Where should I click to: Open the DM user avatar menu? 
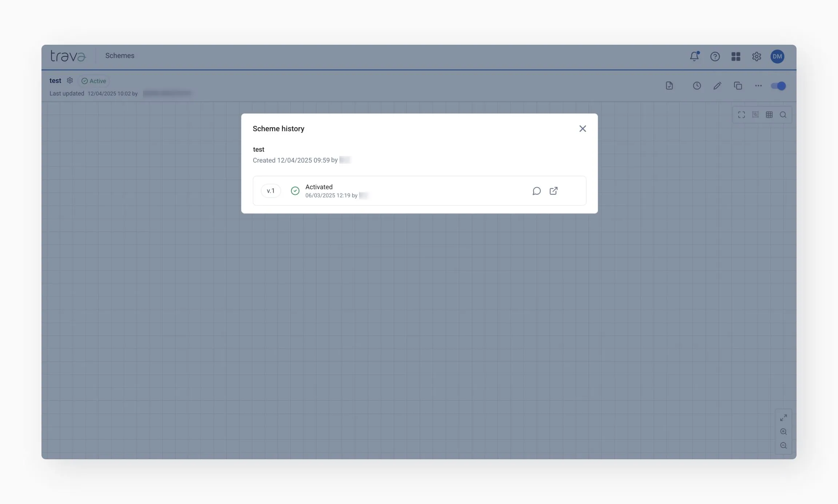[777, 56]
